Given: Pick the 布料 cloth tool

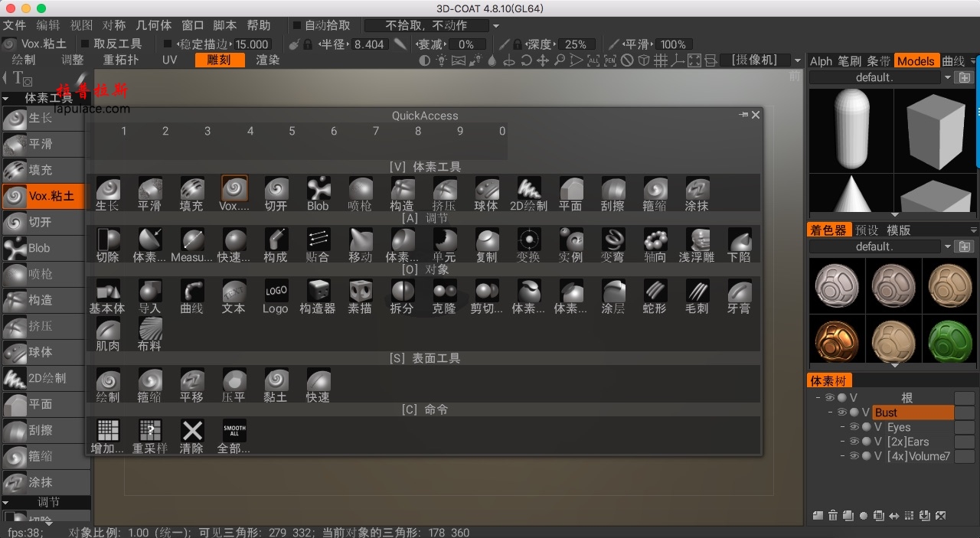Looking at the screenshot, I should click(149, 334).
